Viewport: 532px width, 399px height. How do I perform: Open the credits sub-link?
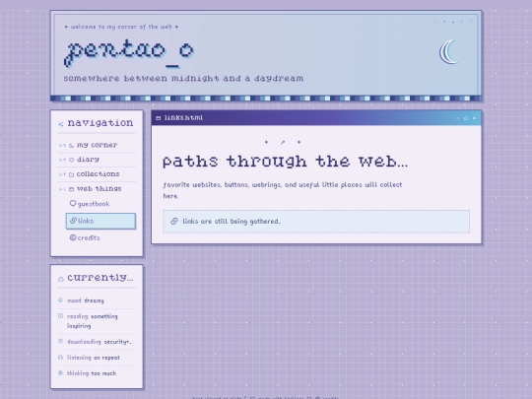pyautogui.click(x=100, y=237)
